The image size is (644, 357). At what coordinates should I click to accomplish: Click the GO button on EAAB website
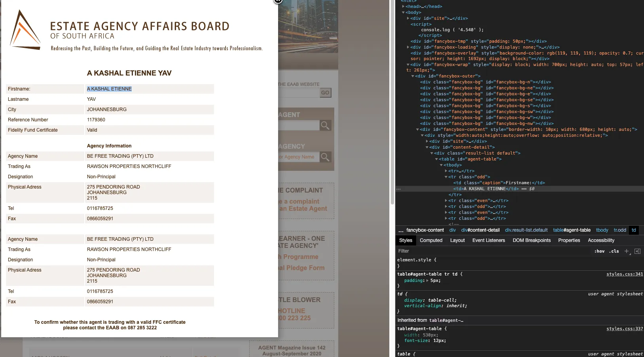coord(325,93)
